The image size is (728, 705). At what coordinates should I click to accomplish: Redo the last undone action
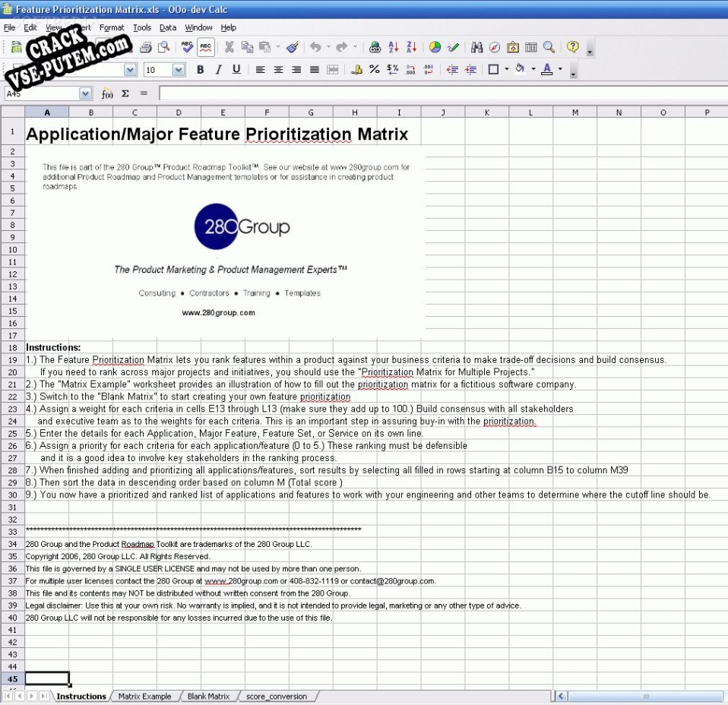pyautogui.click(x=342, y=47)
